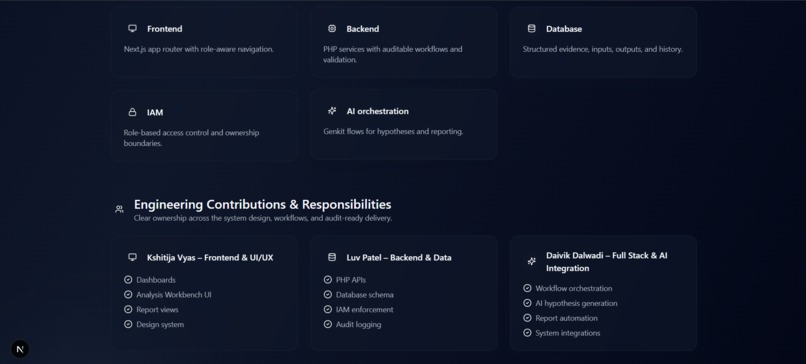This screenshot has width=806, height=364.
Task: Click the chip icon beside Backend
Action: pos(332,29)
